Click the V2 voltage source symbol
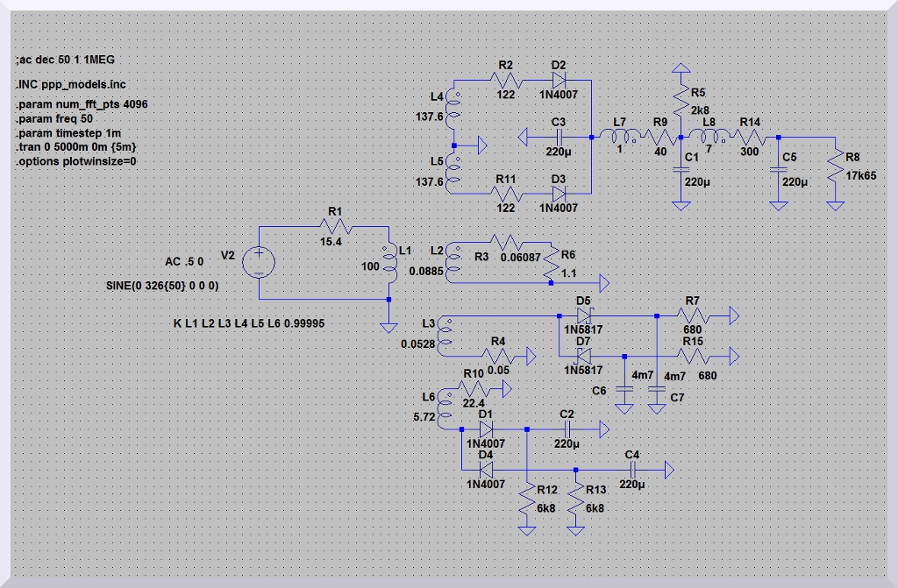The image size is (898, 588). pyautogui.click(x=260, y=262)
